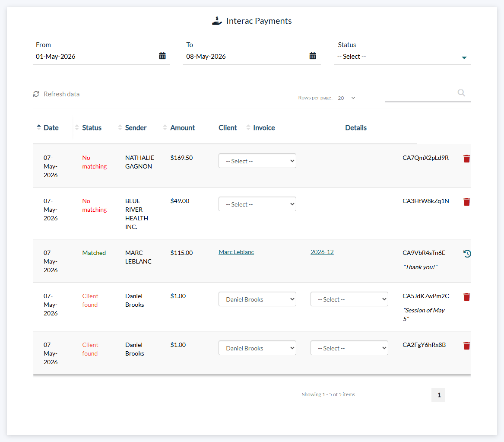Click the Matched status text
This screenshot has width=504, height=442.
[x=94, y=253]
